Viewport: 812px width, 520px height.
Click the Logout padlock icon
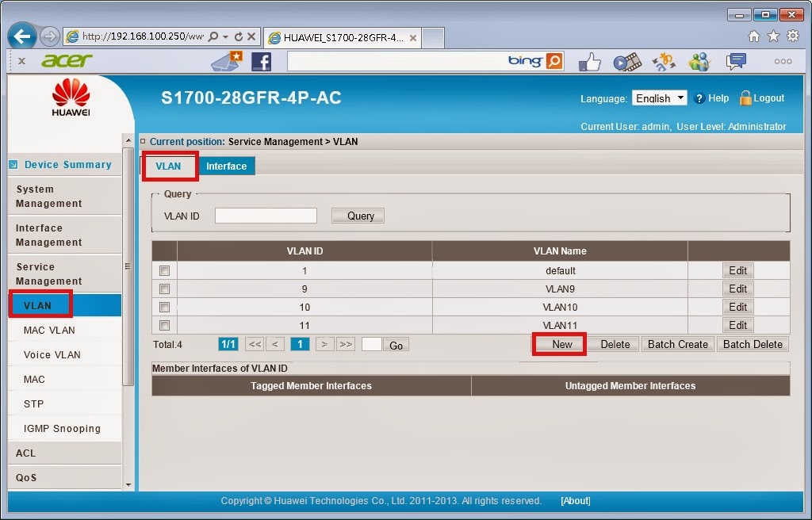coord(745,98)
